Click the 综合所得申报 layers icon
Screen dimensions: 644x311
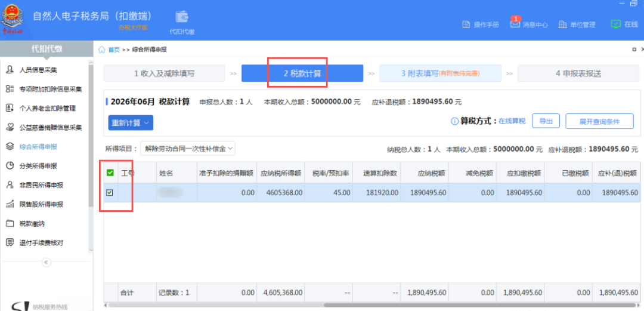coord(10,146)
